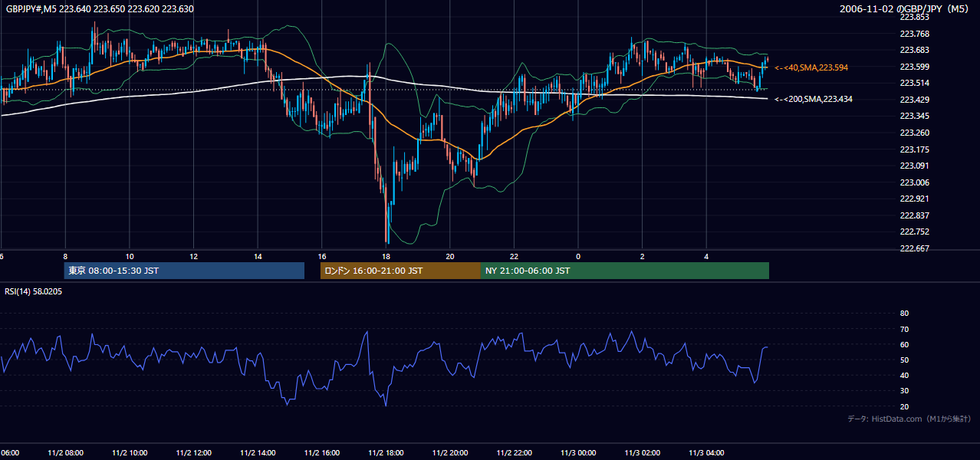
Task: Click the RSI scale value 60
Action: click(904, 344)
